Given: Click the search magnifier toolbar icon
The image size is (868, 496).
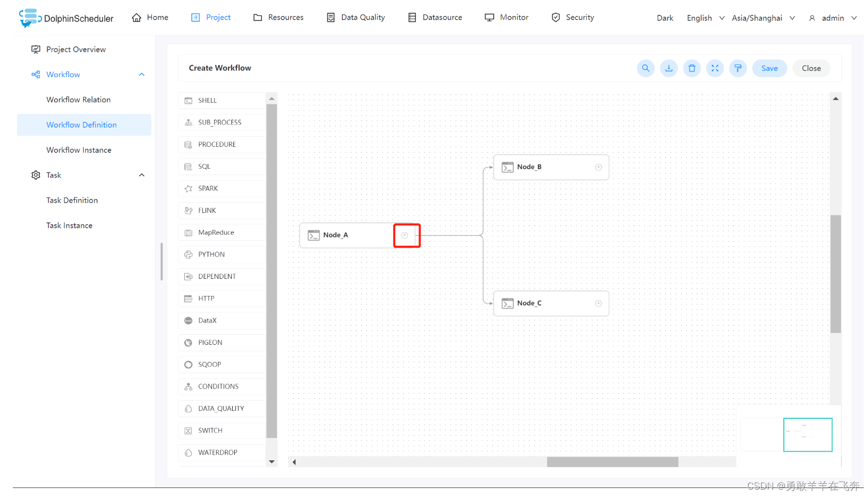Looking at the screenshot, I should point(645,68).
